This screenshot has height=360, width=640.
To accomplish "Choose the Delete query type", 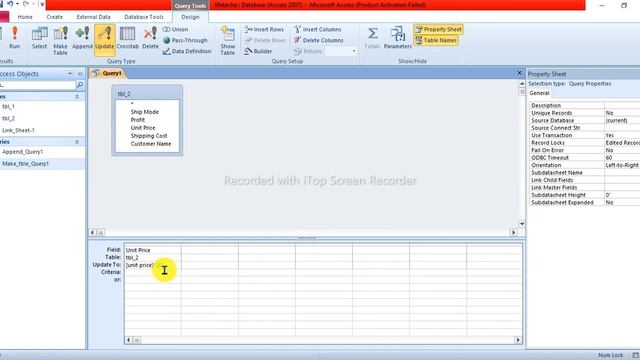I will tap(150, 38).
